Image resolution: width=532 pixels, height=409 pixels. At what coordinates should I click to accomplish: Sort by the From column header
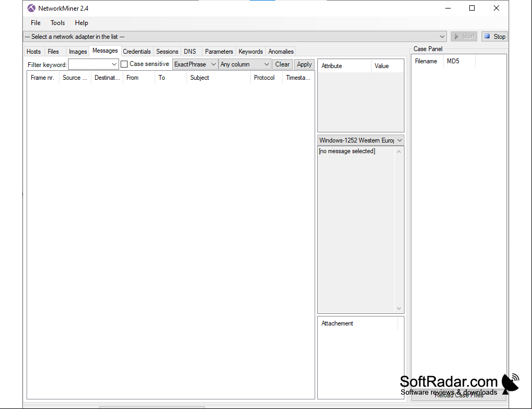pos(139,78)
